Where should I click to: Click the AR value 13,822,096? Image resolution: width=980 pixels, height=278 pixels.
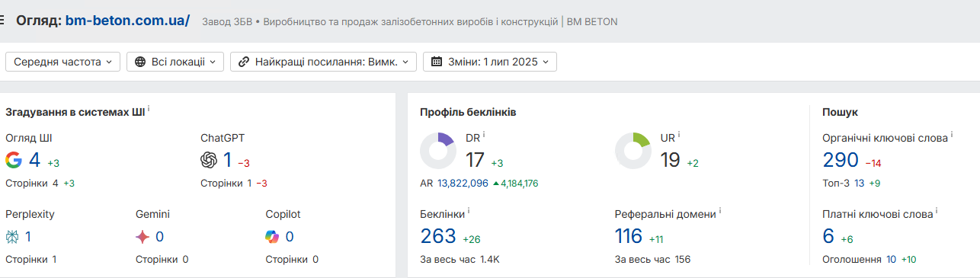pyautogui.click(x=463, y=183)
